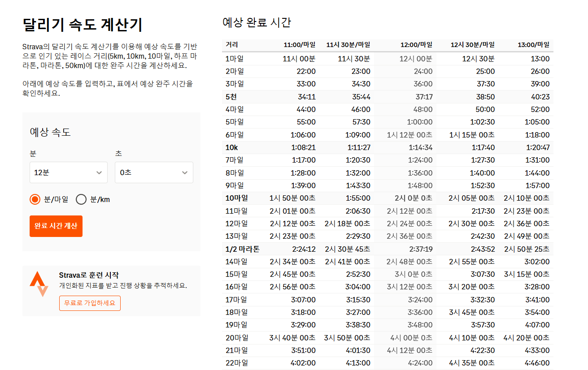Select the 5천 row label
The width and height of the screenshot is (588, 370).
click(x=230, y=96)
